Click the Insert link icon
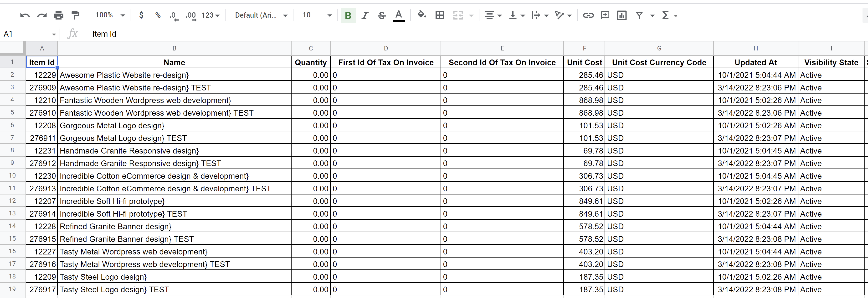The height and width of the screenshot is (298, 868). click(x=588, y=15)
